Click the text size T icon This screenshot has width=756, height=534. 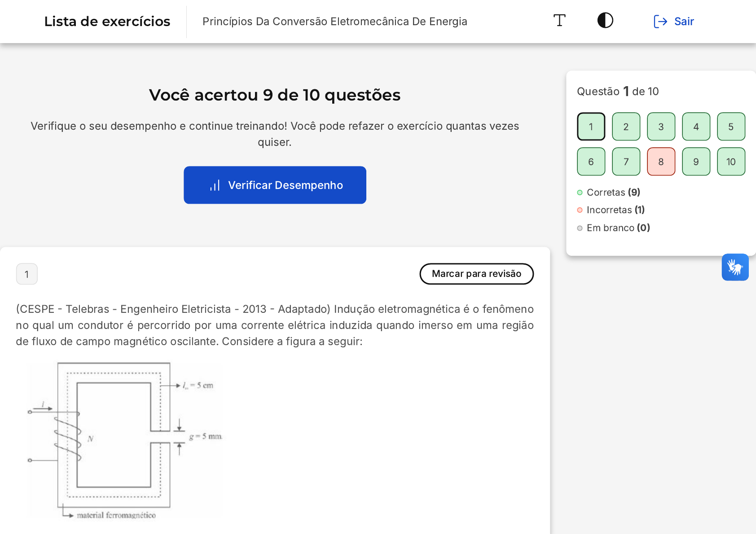(x=559, y=21)
